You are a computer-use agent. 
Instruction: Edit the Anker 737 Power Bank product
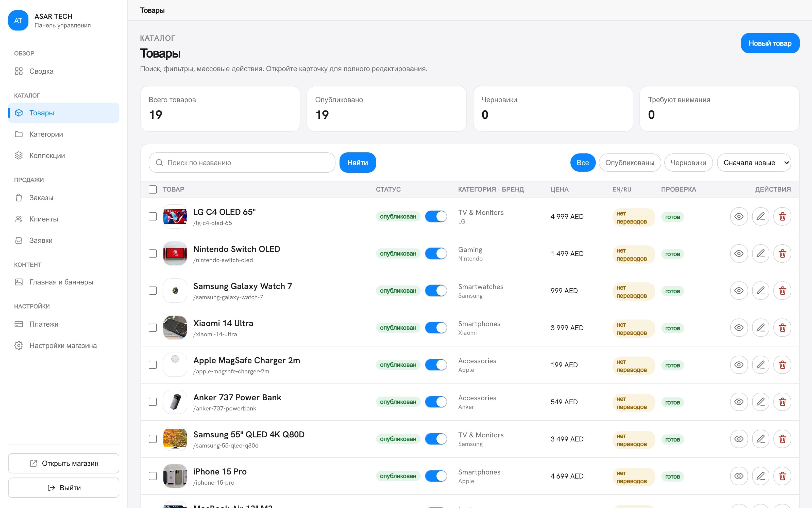[761, 402]
